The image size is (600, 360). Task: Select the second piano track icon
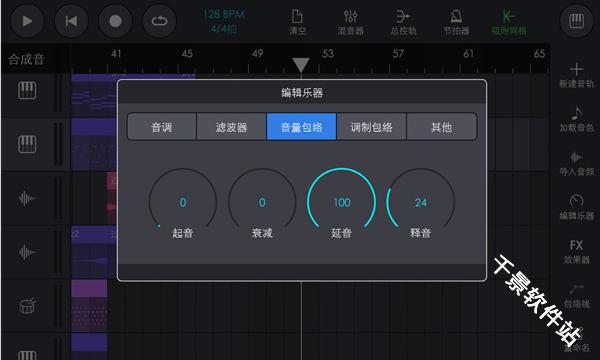[x=27, y=144]
